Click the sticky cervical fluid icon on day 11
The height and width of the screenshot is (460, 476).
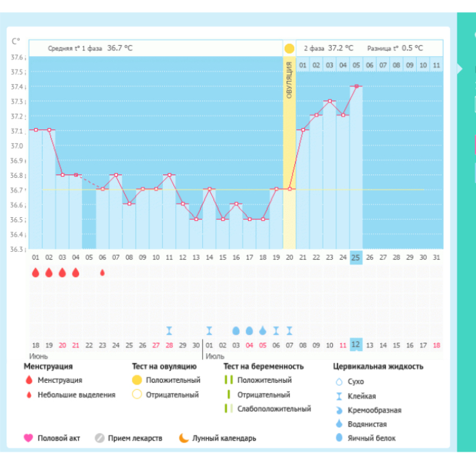tap(169, 330)
